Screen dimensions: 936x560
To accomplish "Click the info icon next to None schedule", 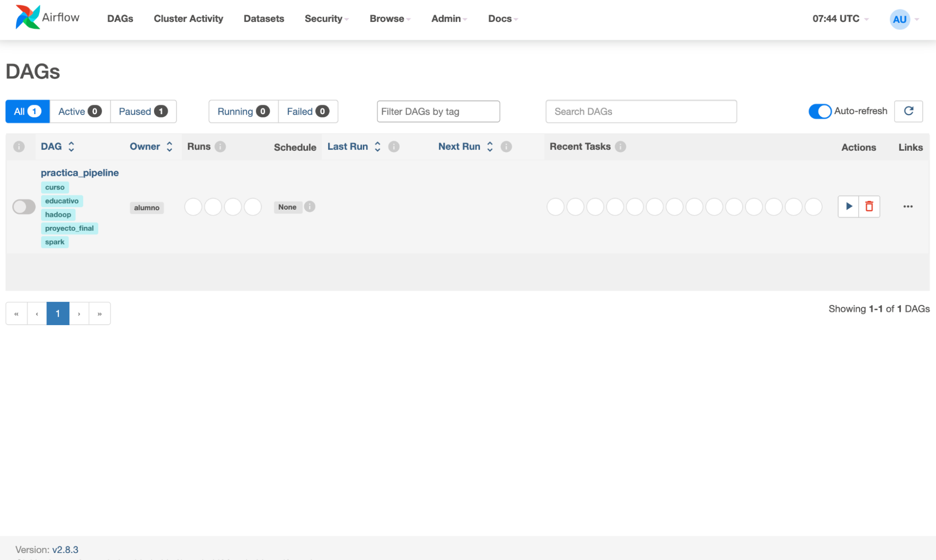I will click(x=310, y=206).
